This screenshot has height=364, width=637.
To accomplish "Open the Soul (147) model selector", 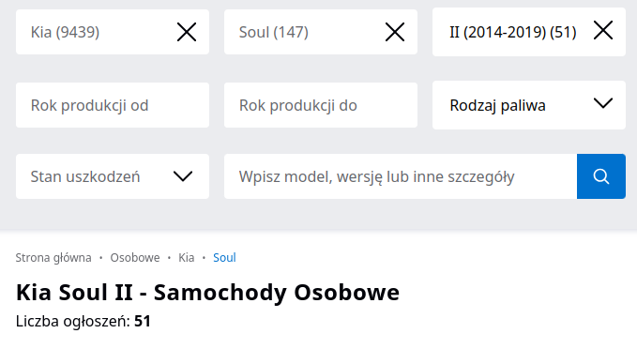I will coord(303,32).
